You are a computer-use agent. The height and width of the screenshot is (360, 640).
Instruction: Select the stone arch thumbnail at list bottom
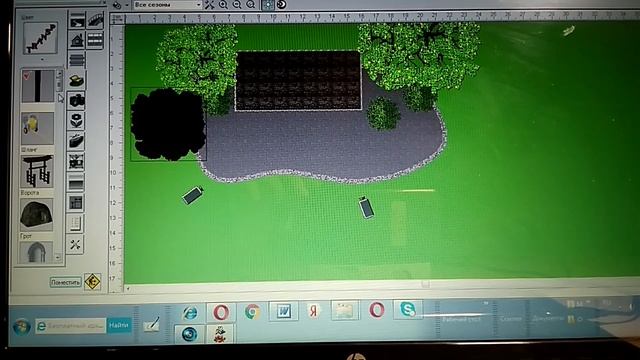coord(36,252)
